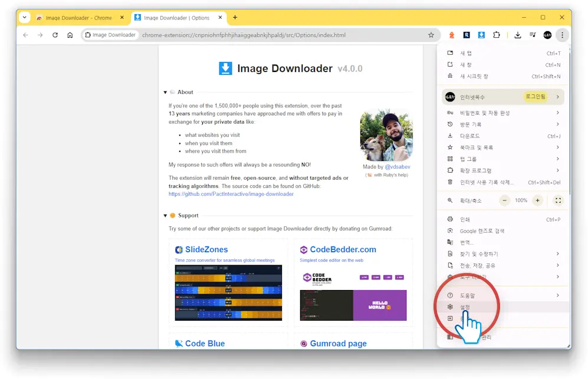The width and height of the screenshot is (588, 379).
Task: Switch to Image Downloader - Chrome tab
Action: point(80,18)
